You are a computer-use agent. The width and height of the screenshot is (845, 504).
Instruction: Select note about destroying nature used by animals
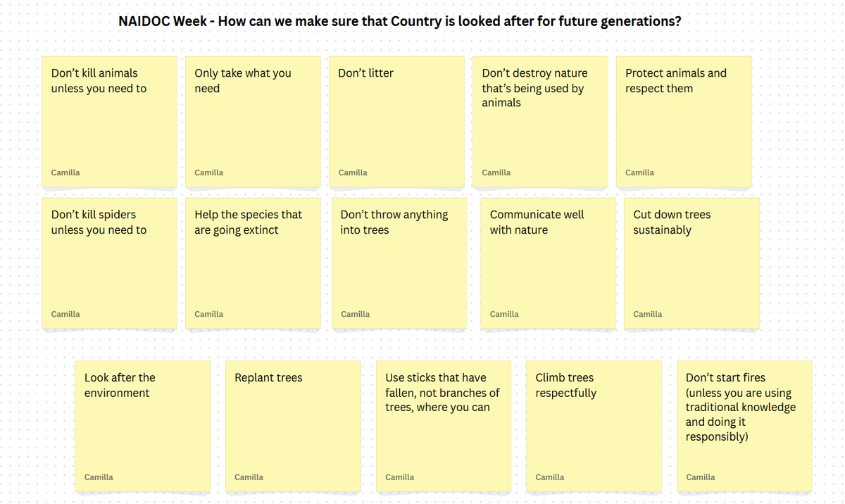540,122
